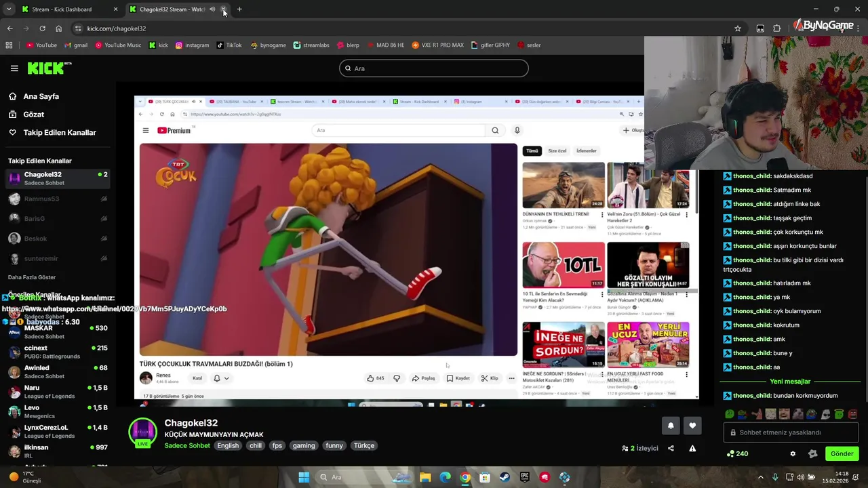The image size is (868, 488).
Task: Select BarisG in followed channels list
Action: 57,218
